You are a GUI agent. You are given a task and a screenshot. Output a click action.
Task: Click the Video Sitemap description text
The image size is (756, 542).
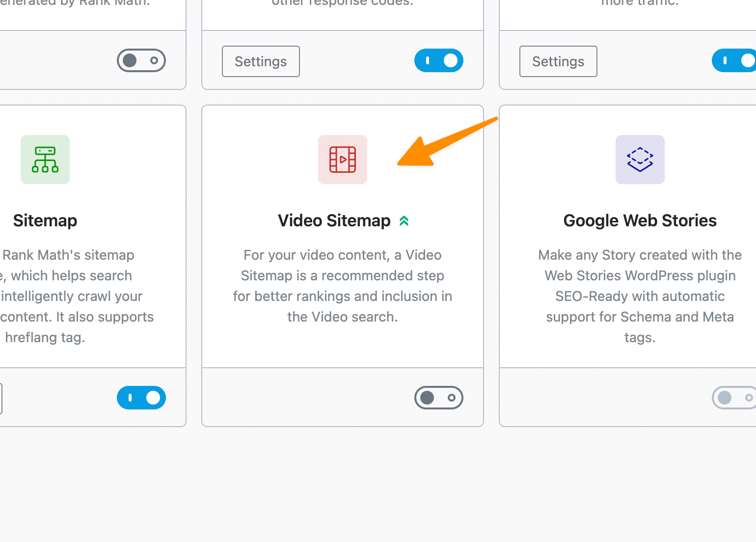pyautogui.click(x=343, y=286)
